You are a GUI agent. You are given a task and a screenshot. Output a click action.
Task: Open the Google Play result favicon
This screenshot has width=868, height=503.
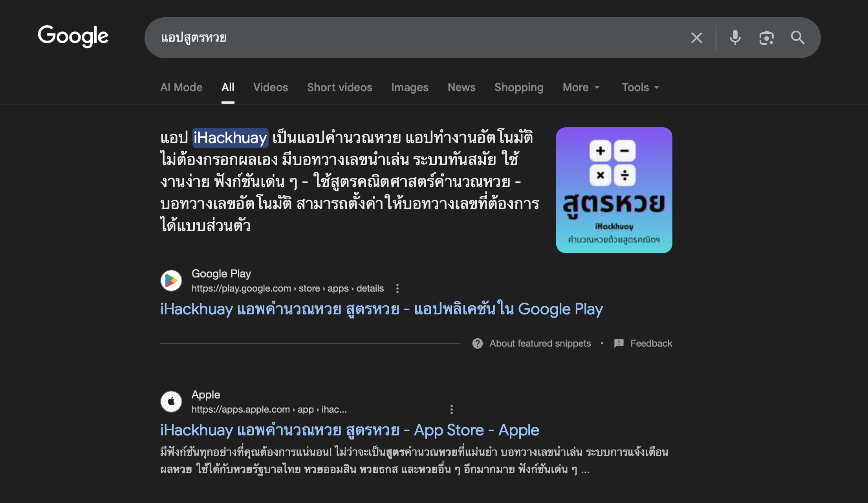171,281
